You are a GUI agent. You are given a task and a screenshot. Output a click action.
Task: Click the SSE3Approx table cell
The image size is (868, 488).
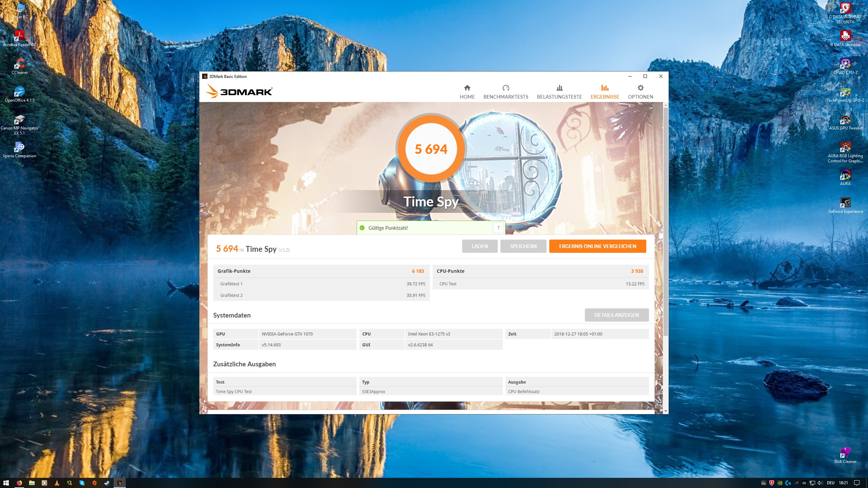click(x=431, y=391)
